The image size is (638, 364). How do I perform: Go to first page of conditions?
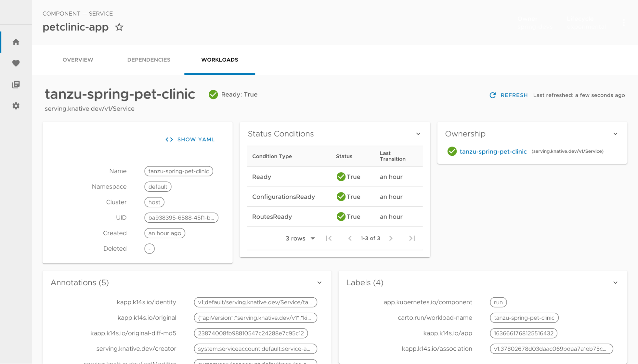coord(329,238)
